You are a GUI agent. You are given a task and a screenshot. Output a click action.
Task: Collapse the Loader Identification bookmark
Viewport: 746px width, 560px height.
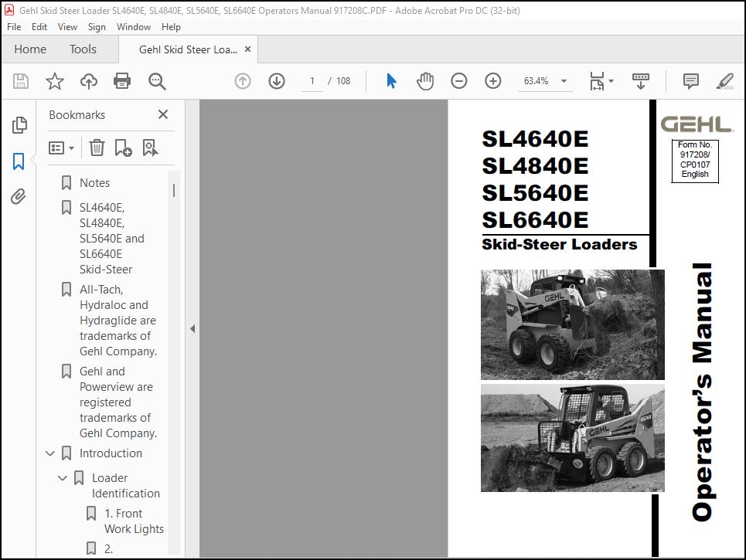63,478
